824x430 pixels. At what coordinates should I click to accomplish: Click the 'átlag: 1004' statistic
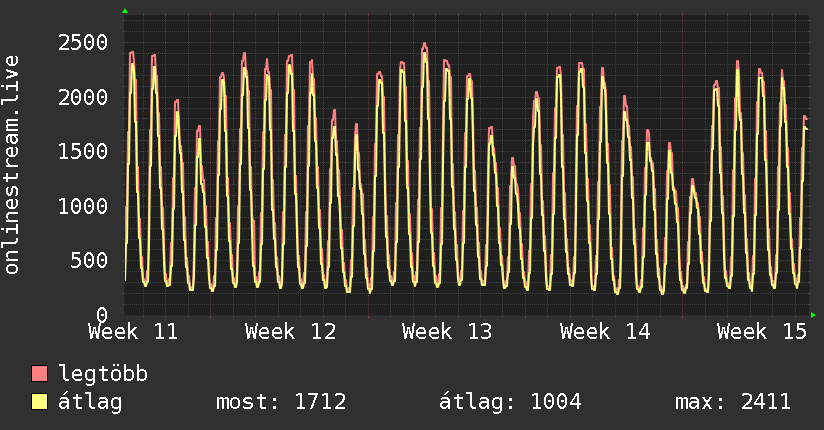point(510,402)
